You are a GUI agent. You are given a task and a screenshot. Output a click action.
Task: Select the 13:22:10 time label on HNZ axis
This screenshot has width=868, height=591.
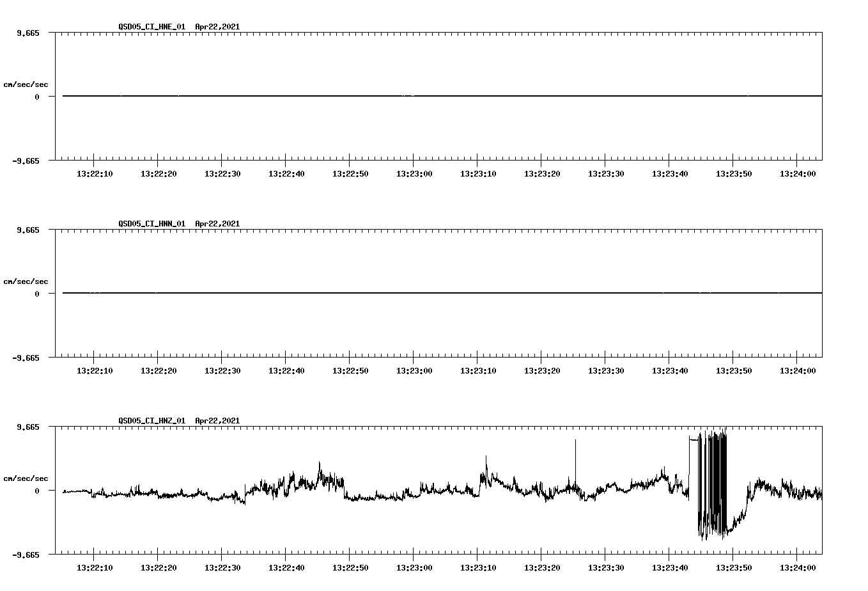point(95,567)
